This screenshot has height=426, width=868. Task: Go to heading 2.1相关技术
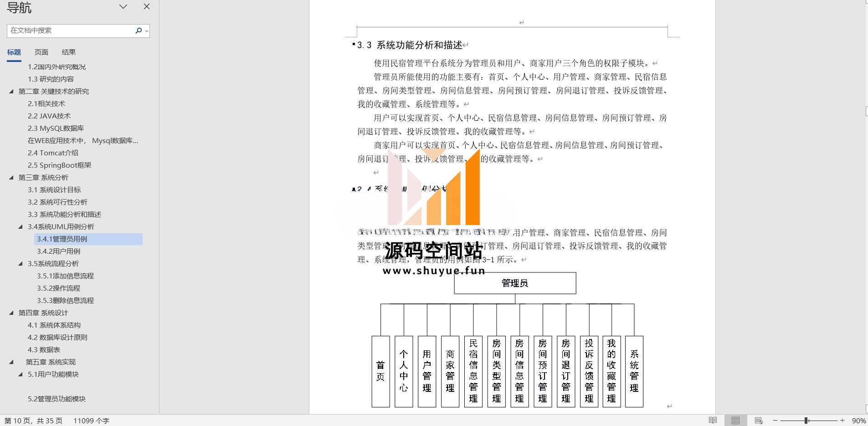46,103
